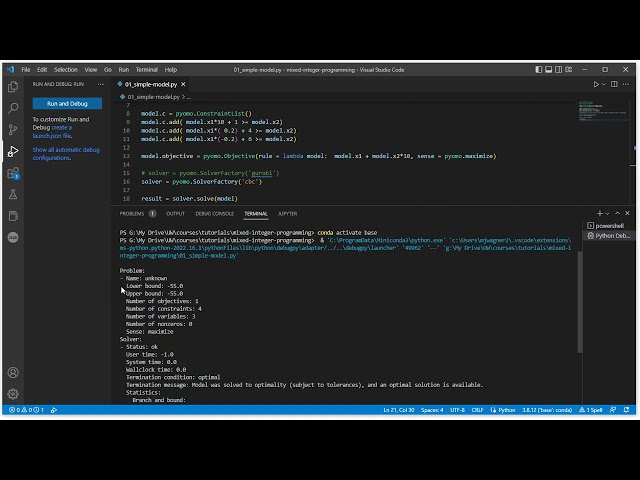Viewport: 640px width, 480px height.
Task: Switch to the Jupyter panel tab
Action: click(287, 213)
